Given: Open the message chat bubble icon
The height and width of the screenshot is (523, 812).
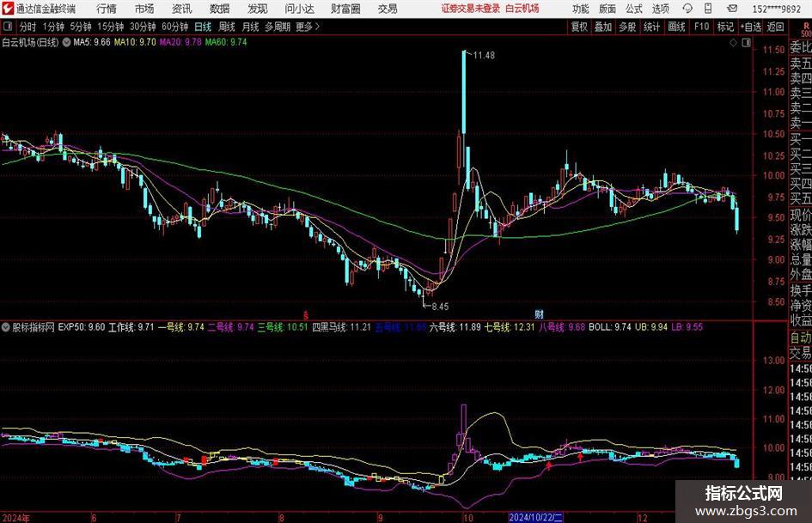Looking at the screenshot, I should [x=687, y=9].
